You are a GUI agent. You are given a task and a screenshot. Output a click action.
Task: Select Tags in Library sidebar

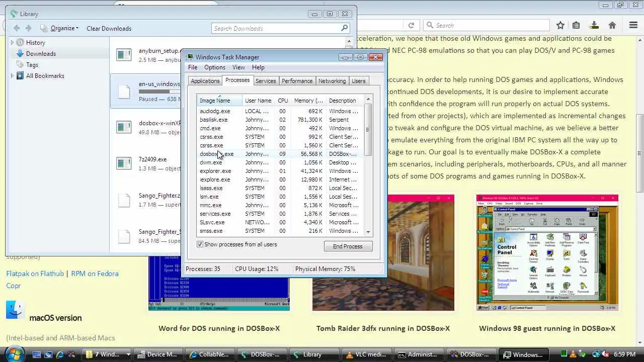[x=32, y=65]
